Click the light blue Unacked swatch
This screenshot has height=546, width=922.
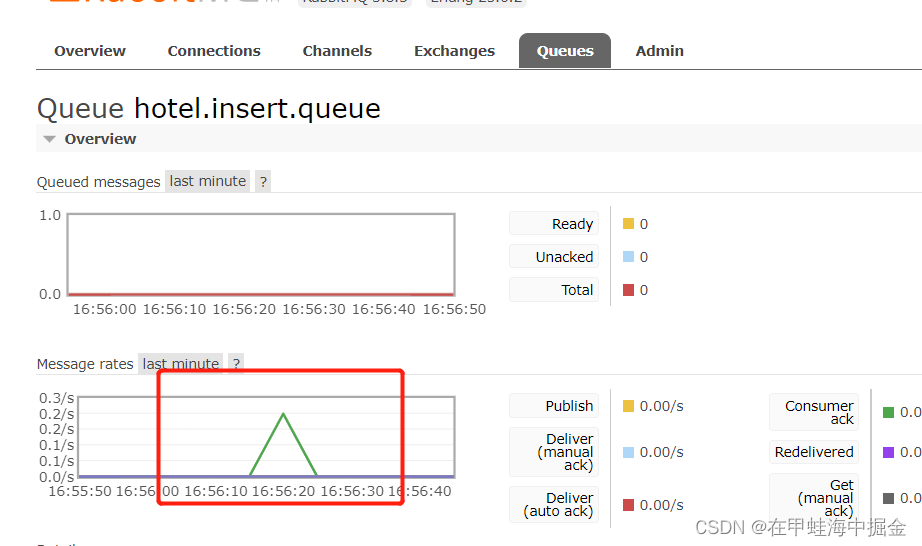tap(629, 257)
